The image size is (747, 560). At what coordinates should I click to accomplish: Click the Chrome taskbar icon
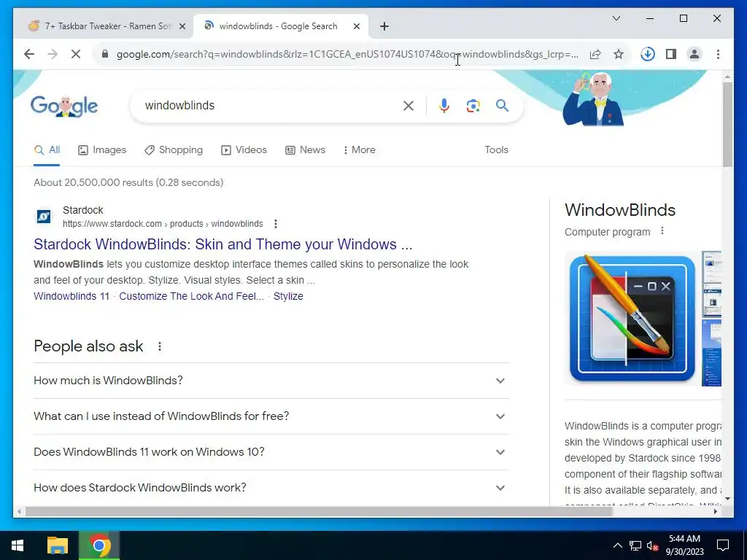pos(99,545)
